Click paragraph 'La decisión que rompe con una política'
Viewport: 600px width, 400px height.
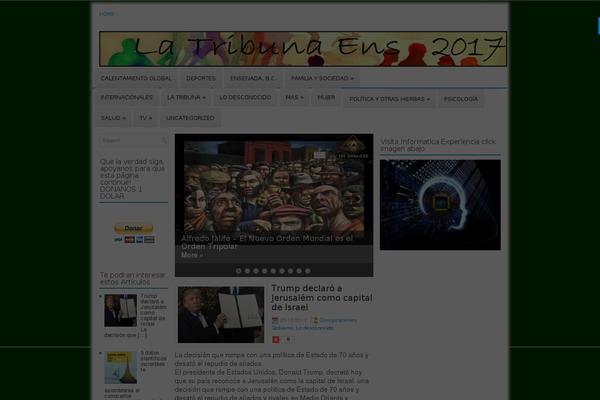pos(271,359)
